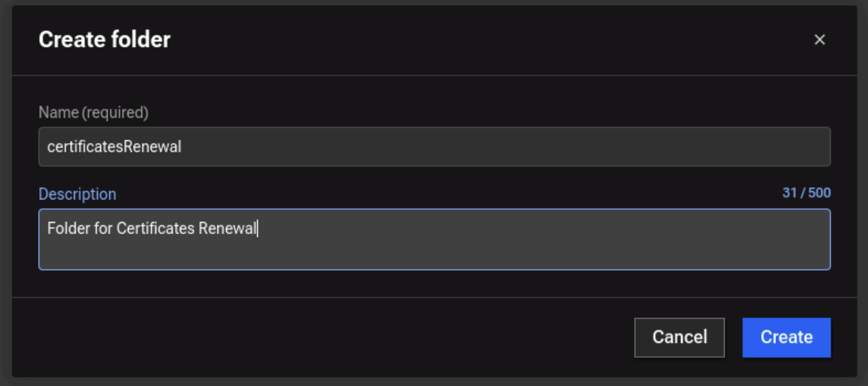Click the Cancel button
868x386 pixels.
pos(679,337)
